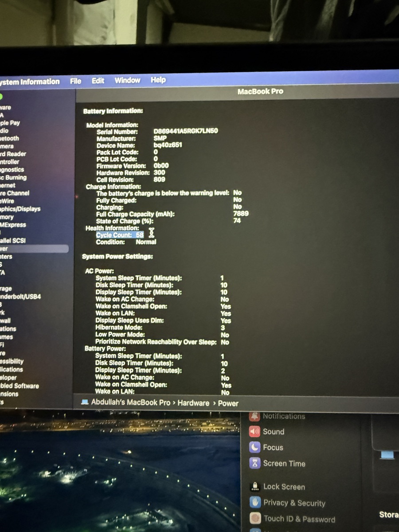Select Disabled Software in the sidebar
Image resolution: width=399 pixels, height=532 pixels.
coord(19,386)
